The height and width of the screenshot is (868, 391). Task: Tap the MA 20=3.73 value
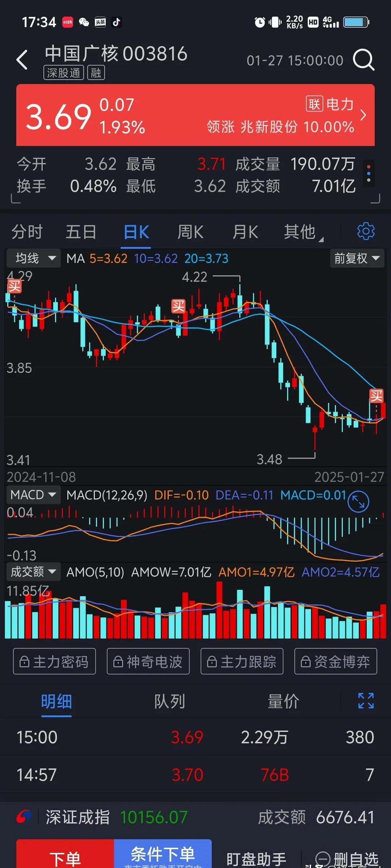coord(206,259)
